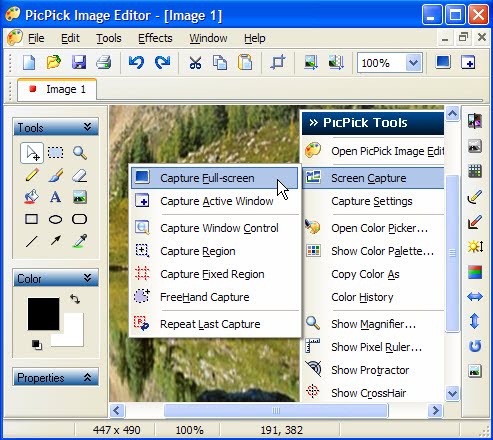The image size is (493, 440).
Task: Choose Repeat Last Capture
Action: pyautogui.click(x=214, y=324)
